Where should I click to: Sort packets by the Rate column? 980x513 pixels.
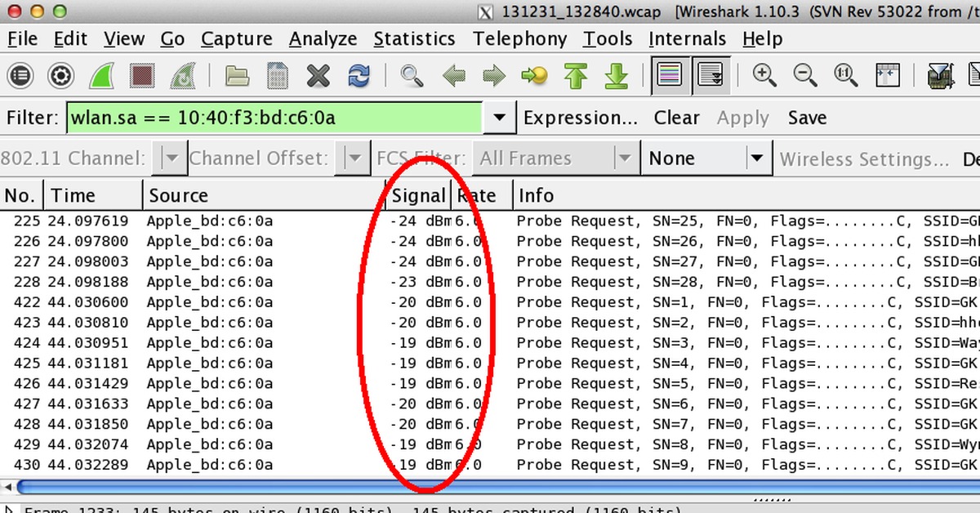(x=482, y=195)
